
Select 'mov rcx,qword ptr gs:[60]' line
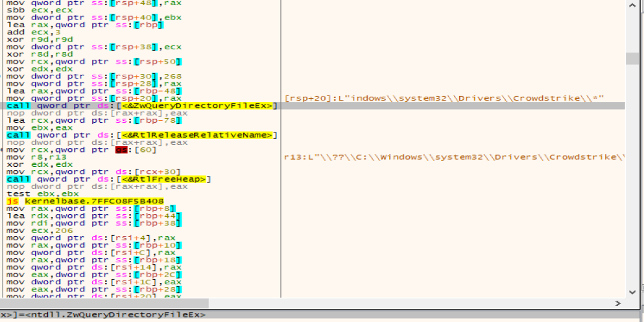pyautogui.click(x=82, y=150)
